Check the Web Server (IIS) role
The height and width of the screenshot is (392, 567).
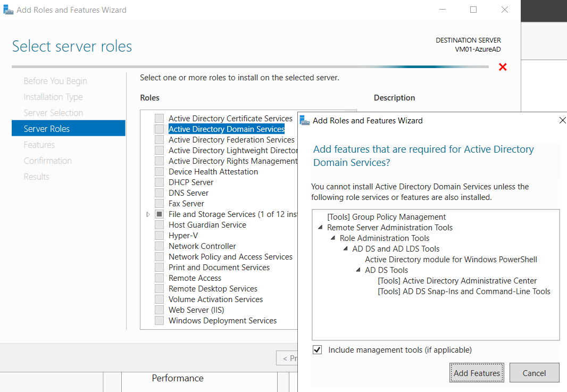(159, 310)
